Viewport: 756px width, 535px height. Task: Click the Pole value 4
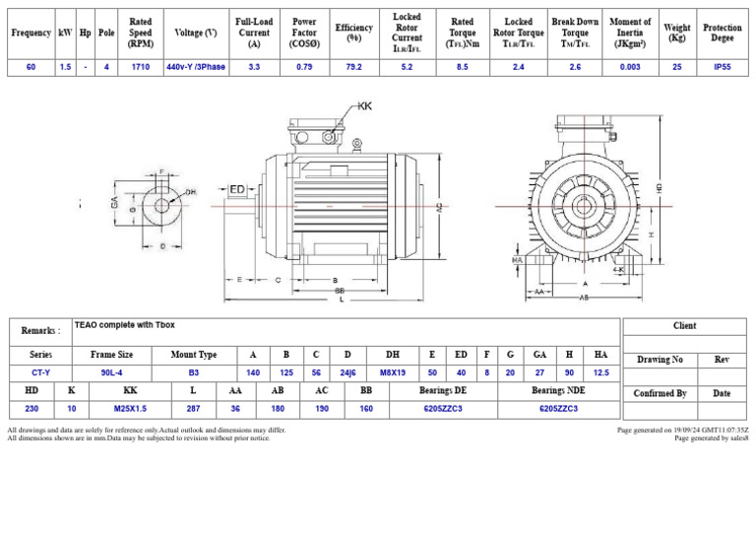coord(106,67)
